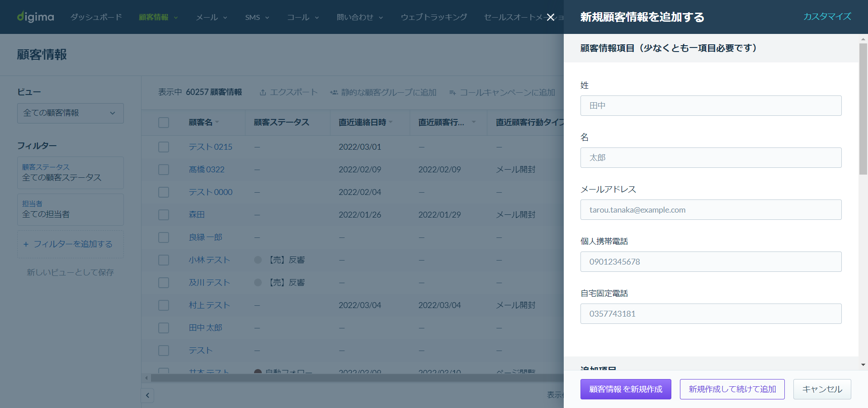868x408 pixels.
Task: Click the call campaign add icon
Action: 453,92
